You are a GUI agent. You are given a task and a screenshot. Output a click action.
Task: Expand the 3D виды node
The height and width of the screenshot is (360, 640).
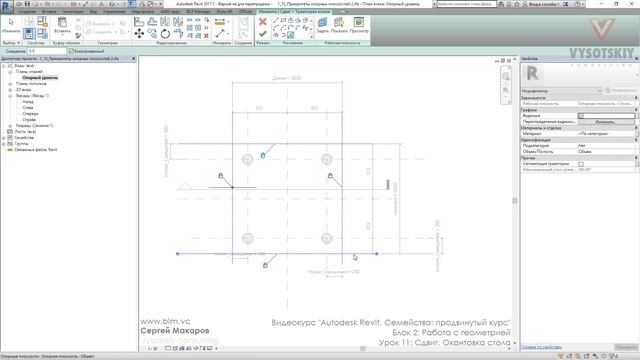tap(10, 90)
